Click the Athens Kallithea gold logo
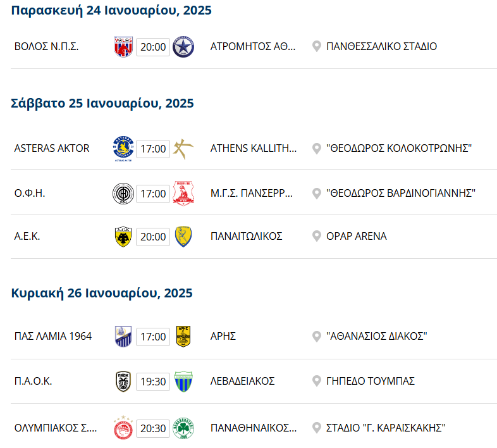The image size is (497, 448). click(183, 149)
